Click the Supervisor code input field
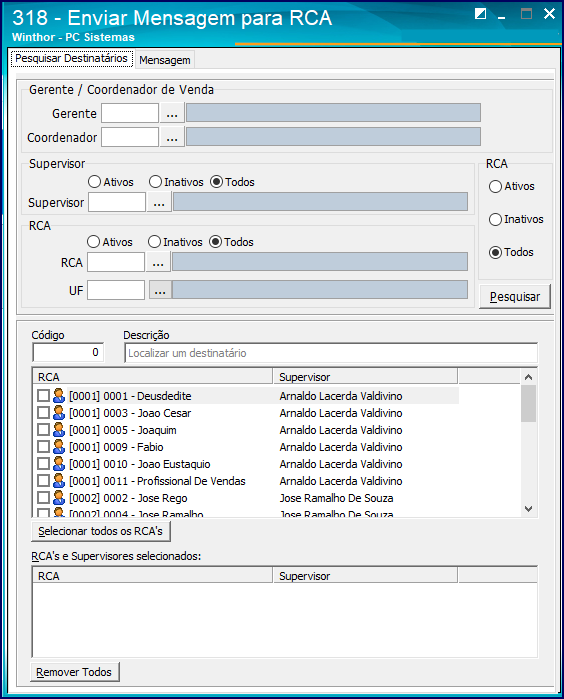 coord(117,202)
